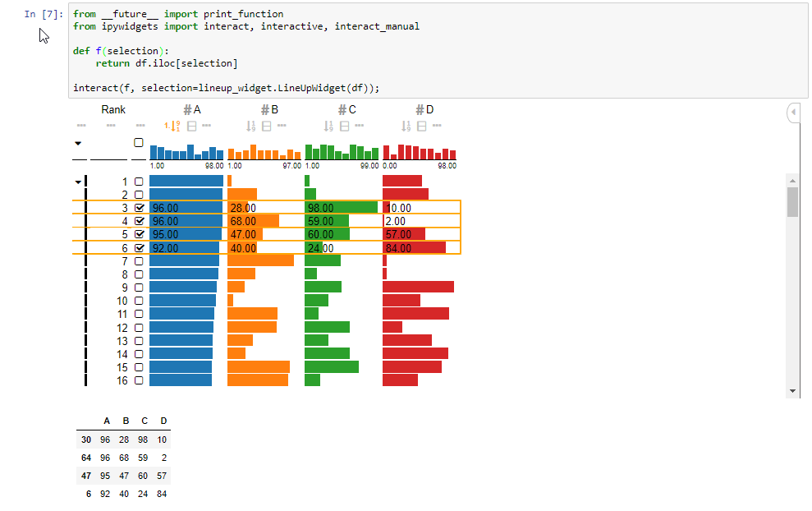Uncheck the checkbox for rank 4 row

coord(140,221)
